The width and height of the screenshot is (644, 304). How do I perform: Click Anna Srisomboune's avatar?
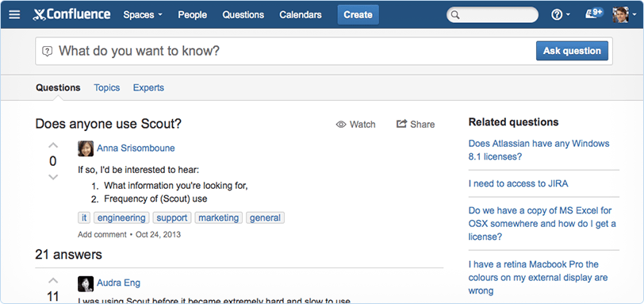[86, 148]
